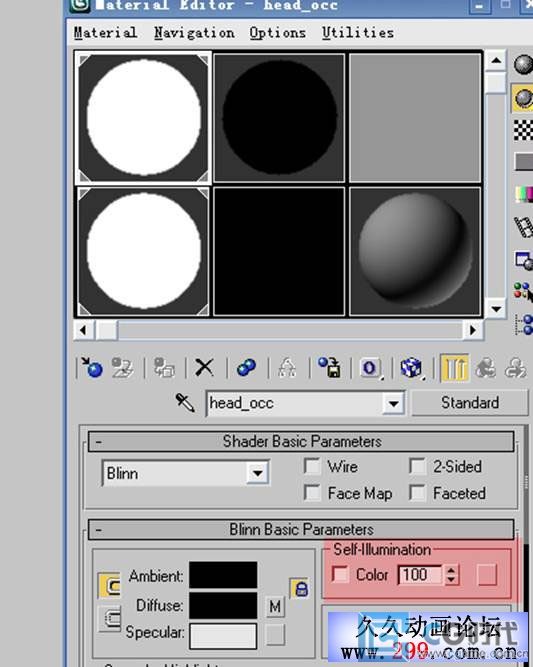533x667 pixels.
Task: Select bottom-right gray sphere sample slot
Action: (415, 252)
